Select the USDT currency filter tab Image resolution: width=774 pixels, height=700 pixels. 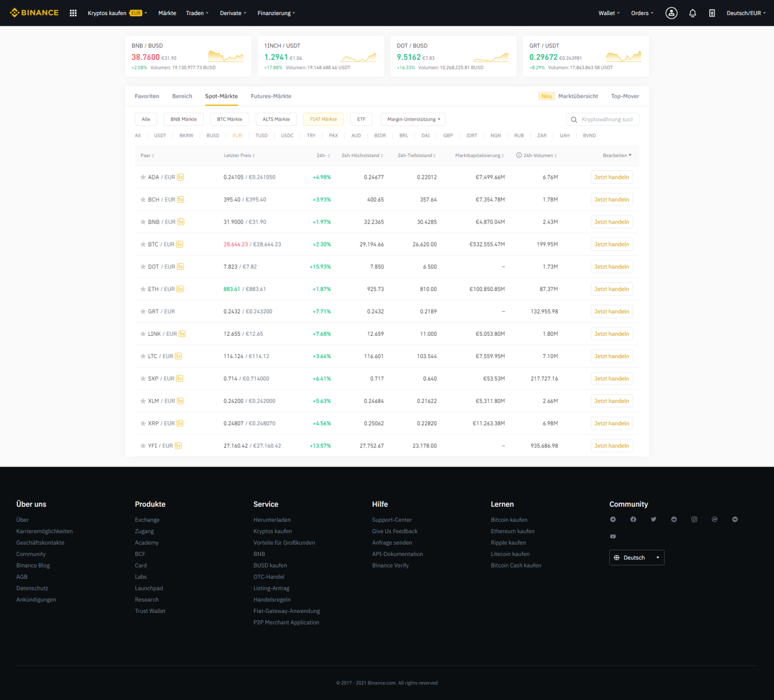(160, 135)
